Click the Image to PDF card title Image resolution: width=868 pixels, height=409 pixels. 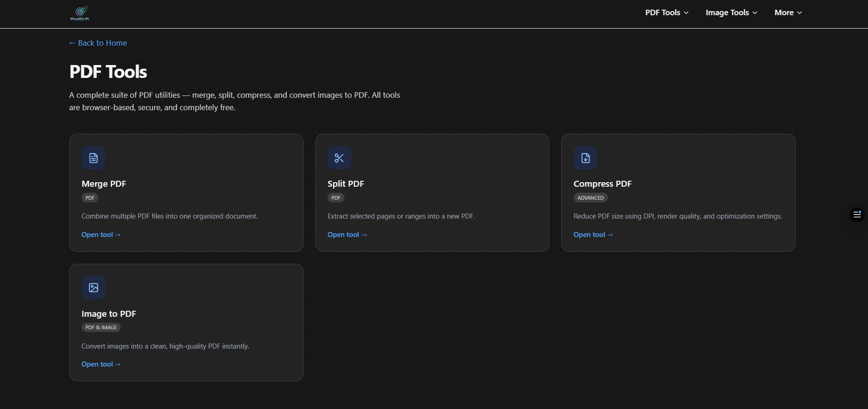coord(109,314)
